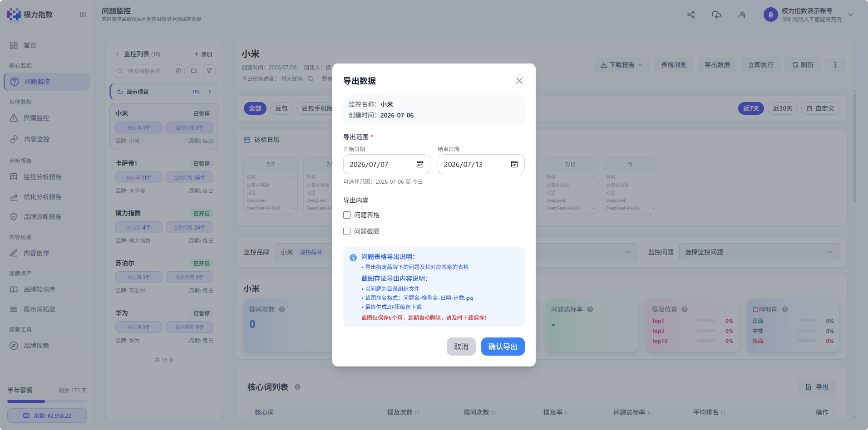Select the 华为 monitor card
Screen dimensions: 868x430
click(x=164, y=327)
